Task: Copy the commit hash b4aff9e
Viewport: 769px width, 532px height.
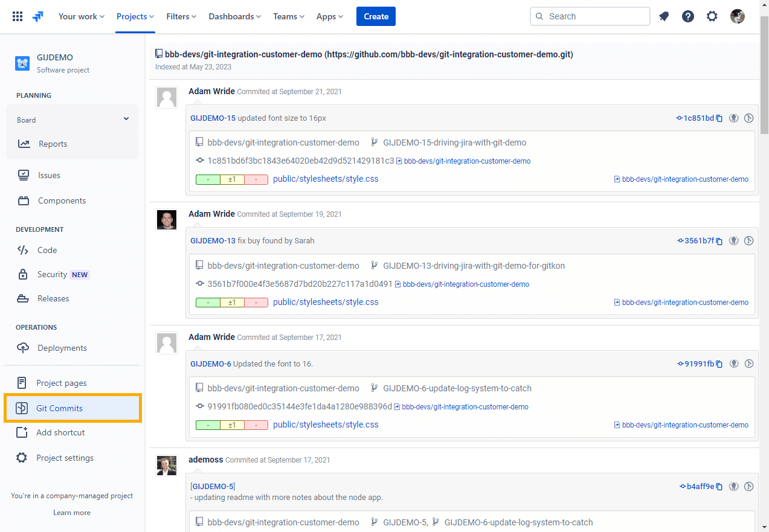Action: click(x=719, y=487)
